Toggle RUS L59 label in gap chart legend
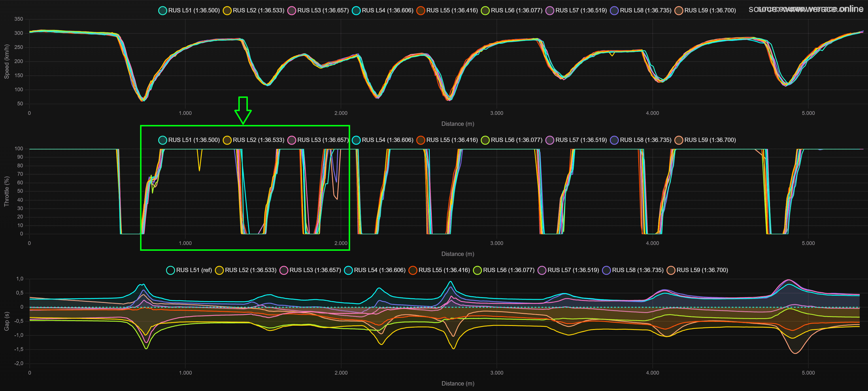Image resolution: width=868 pixels, height=391 pixels. 702,270
